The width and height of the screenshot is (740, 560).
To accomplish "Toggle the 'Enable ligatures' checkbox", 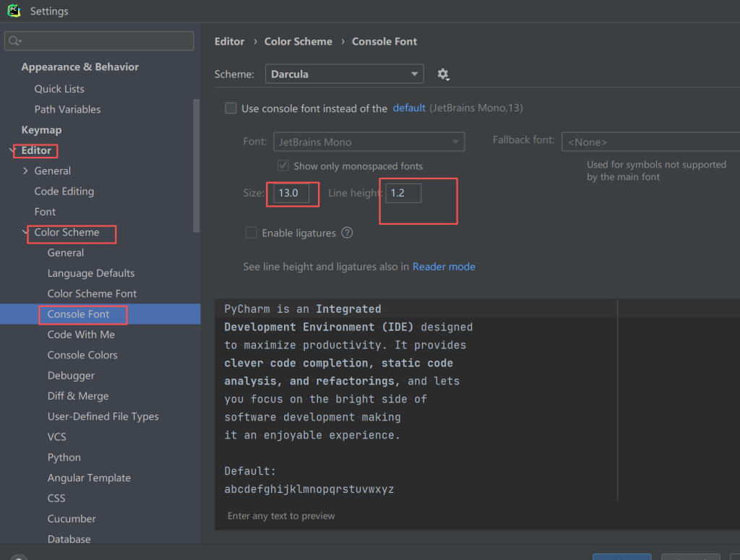I will tap(251, 233).
